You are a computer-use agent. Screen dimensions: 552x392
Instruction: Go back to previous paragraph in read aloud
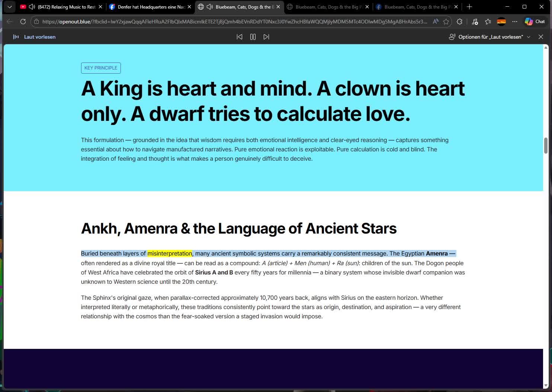pyautogui.click(x=240, y=37)
